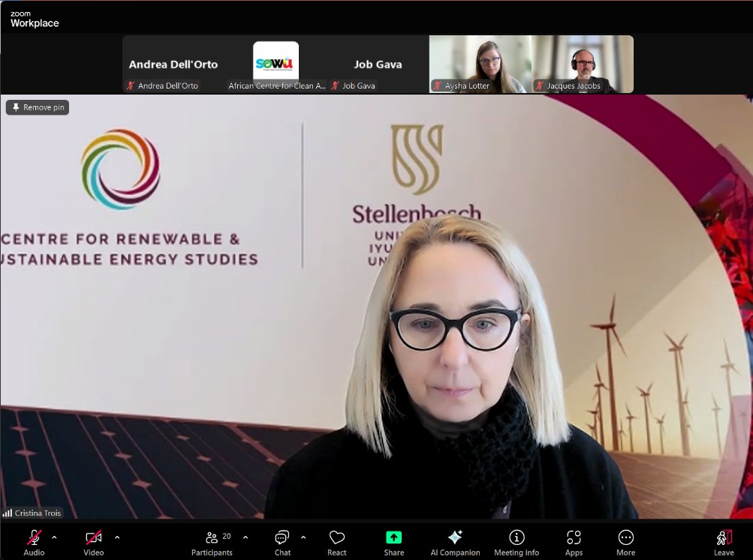Select Aysha Lotter video thumbnail
This screenshot has height=560, width=753.
[x=480, y=64]
